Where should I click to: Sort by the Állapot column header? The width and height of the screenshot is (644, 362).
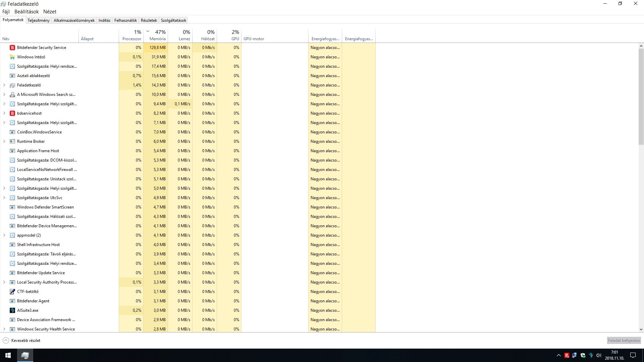click(99, 36)
